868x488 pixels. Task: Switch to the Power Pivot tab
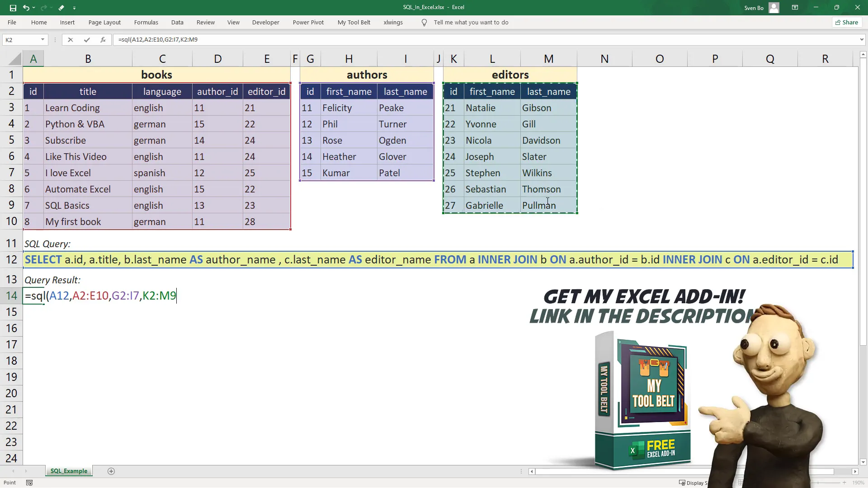[x=309, y=22]
